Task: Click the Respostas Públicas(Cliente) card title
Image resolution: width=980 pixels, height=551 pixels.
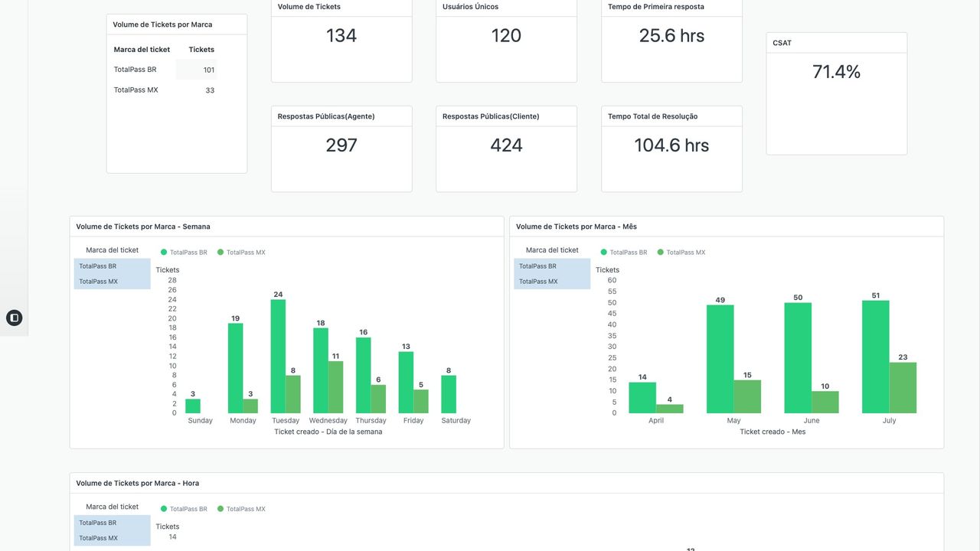Action: (x=491, y=116)
